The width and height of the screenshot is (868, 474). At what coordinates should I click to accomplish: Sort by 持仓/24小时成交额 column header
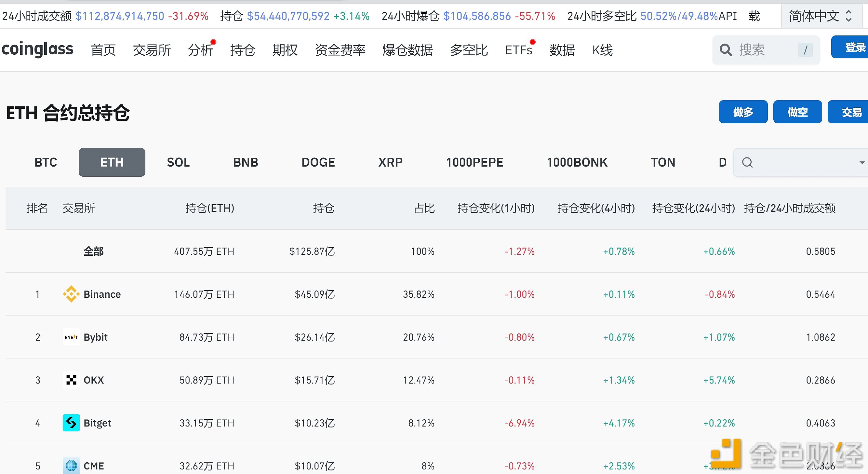(x=790, y=208)
